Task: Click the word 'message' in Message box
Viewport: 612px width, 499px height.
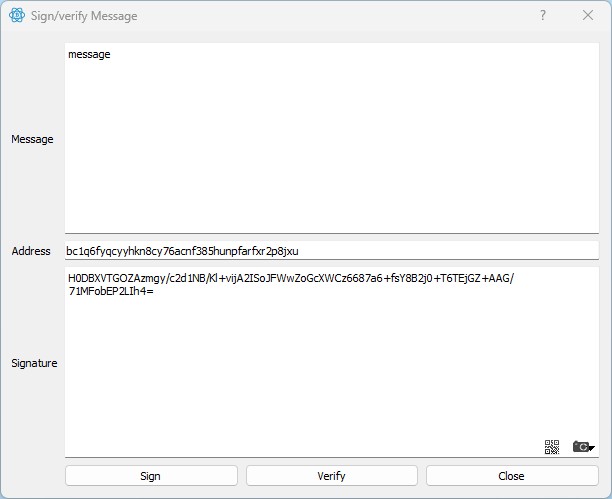Action: pyautogui.click(x=89, y=55)
